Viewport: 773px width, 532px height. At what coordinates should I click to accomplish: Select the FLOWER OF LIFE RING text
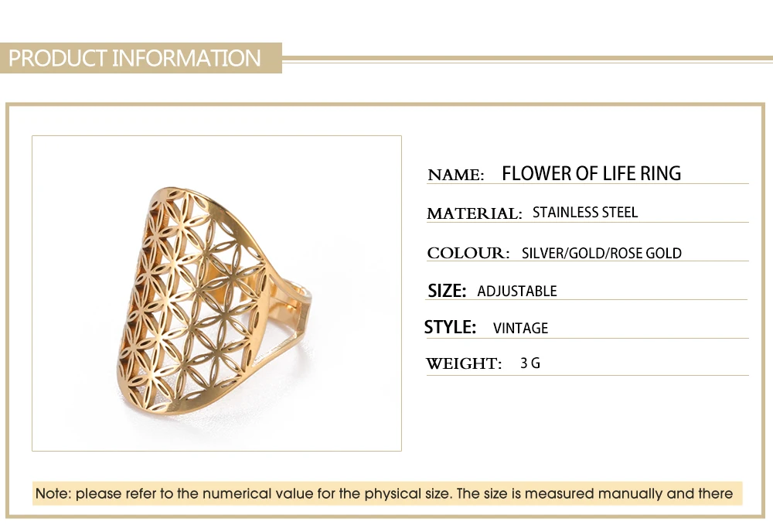click(x=591, y=173)
